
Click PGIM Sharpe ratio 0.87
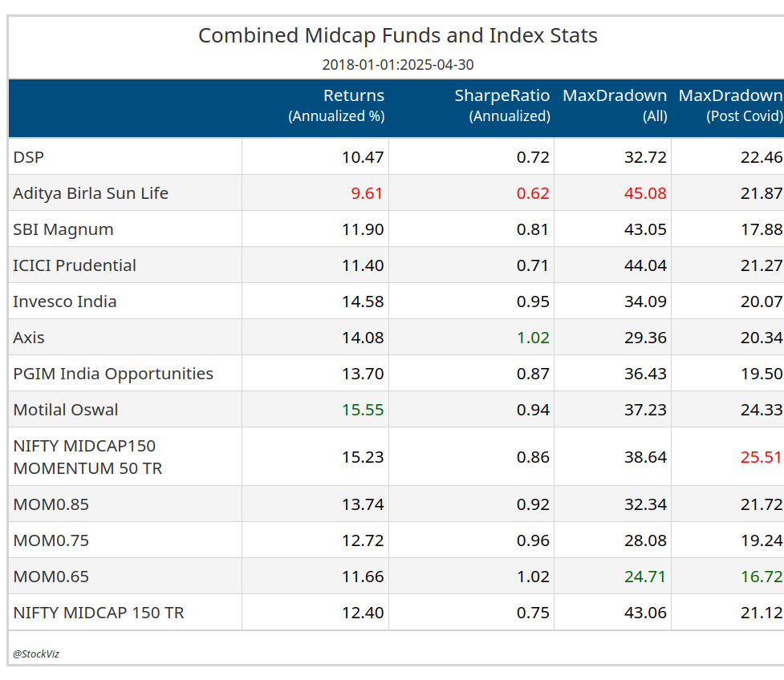pos(533,374)
